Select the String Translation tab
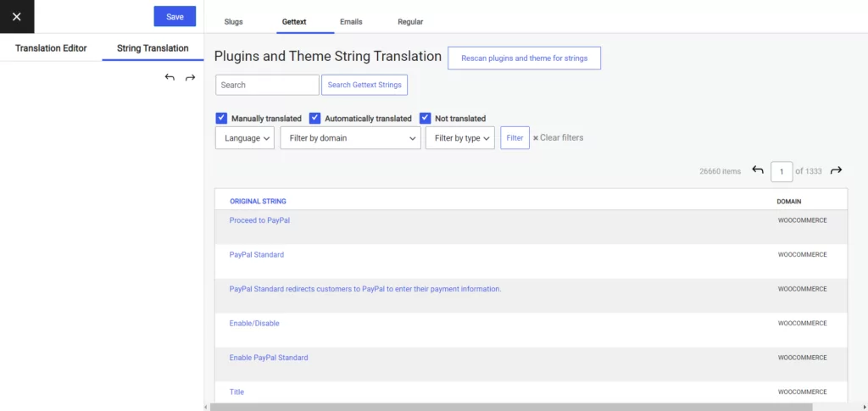The width and height of the screenshot is (868, 411). 153,48
